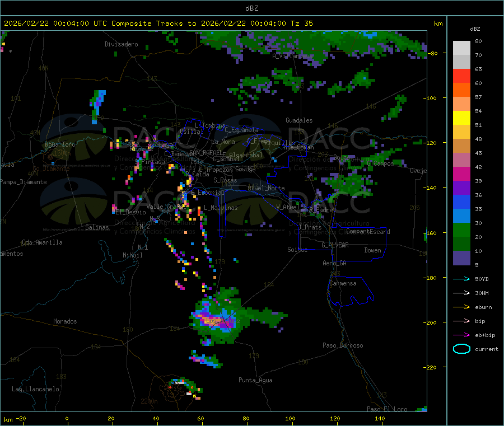Image resolution: width=504 pixels, height=426 pixels.
Task: Click the cyan 50YD track arrow in legend
Action: point(461,279)
